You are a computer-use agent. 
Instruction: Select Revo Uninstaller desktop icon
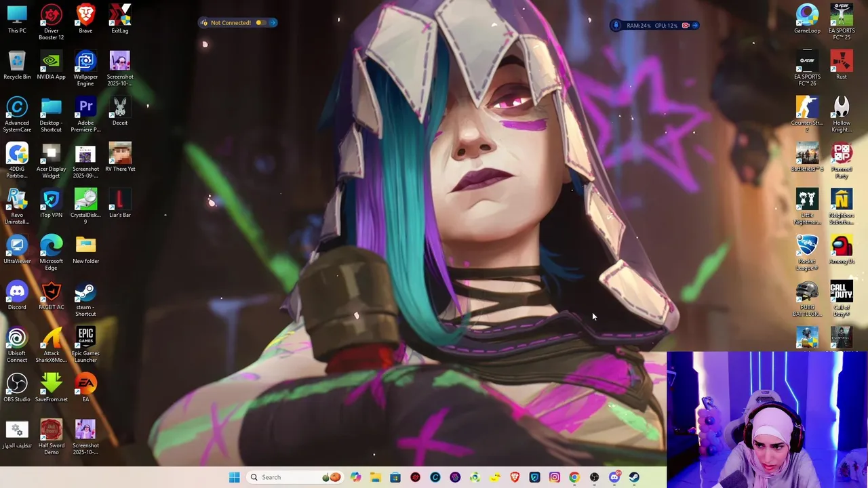click(x=17, y=206)
